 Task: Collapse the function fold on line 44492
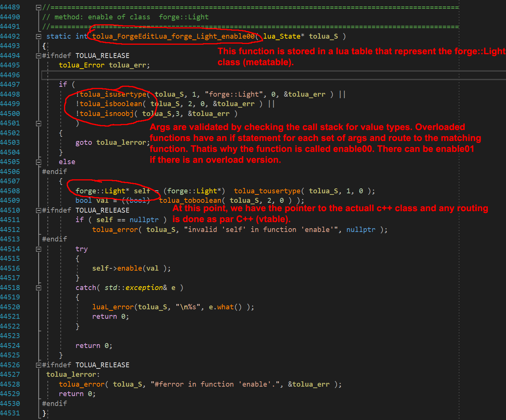(38, 36)
